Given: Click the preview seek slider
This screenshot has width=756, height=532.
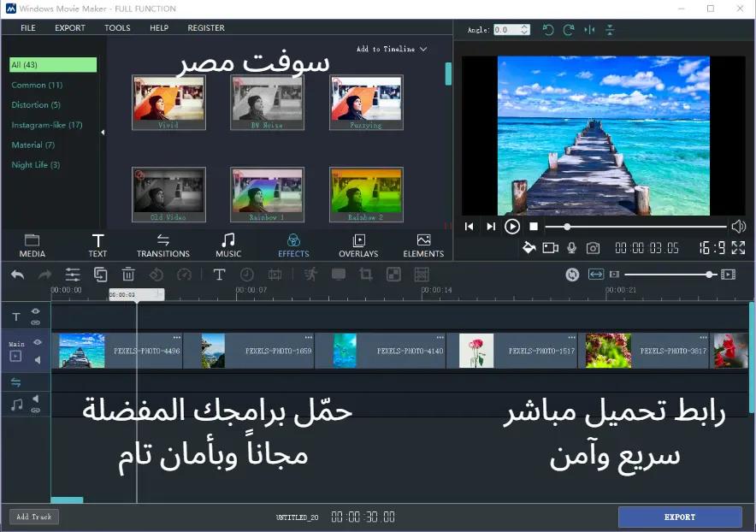Looking at the screenshot, I should click(x=635, y=226).
